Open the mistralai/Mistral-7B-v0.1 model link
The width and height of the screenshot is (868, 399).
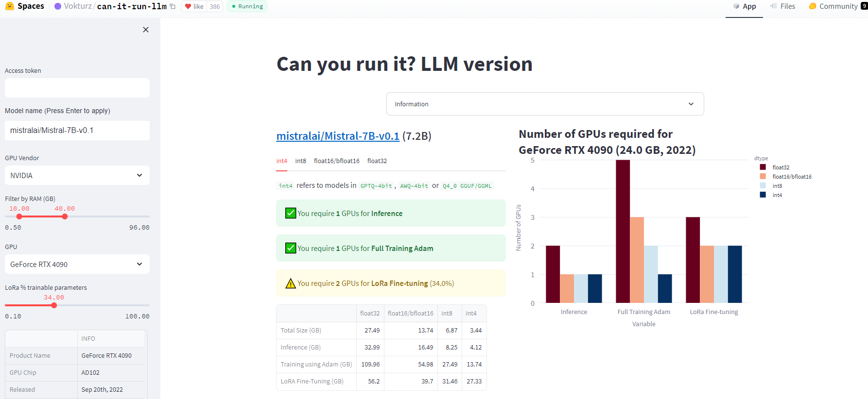[338, 136]
